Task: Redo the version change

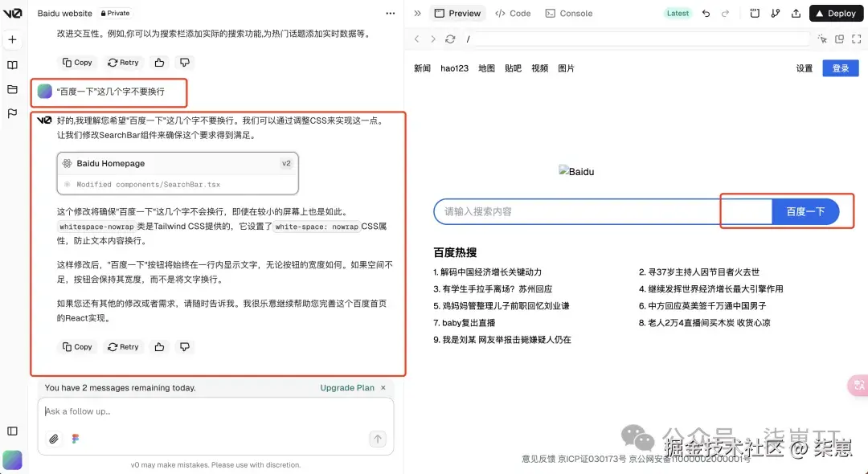Action: pos(725,14)
